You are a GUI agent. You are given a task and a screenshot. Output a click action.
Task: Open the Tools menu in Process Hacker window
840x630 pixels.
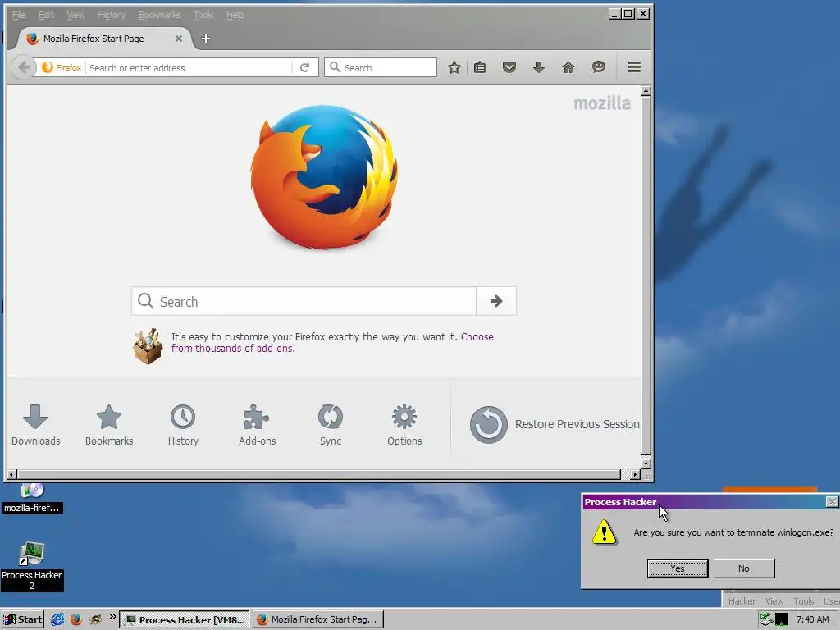coord(804,601)
